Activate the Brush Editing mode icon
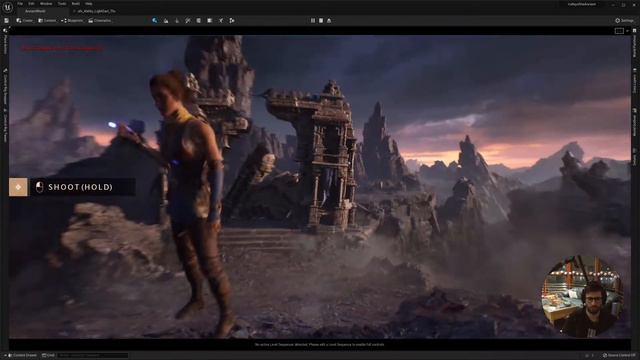This screenshot has height=360, width=640. click(x=221, y=20)
